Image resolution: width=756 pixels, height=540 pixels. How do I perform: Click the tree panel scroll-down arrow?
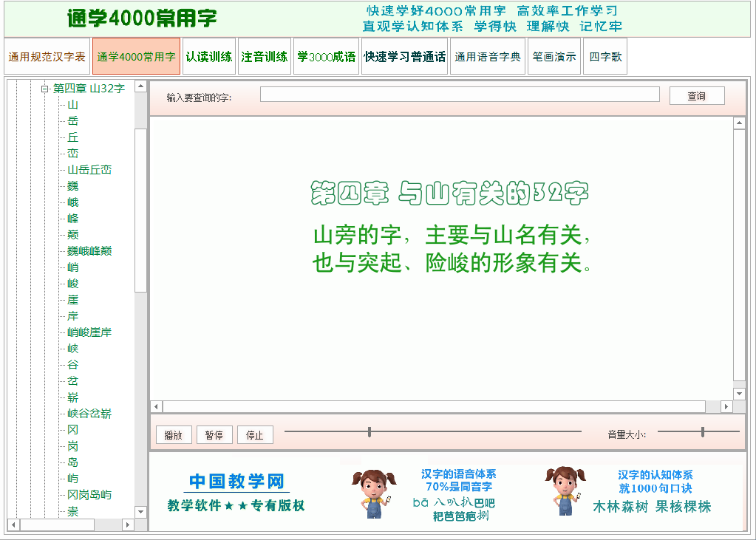[140, 511]
